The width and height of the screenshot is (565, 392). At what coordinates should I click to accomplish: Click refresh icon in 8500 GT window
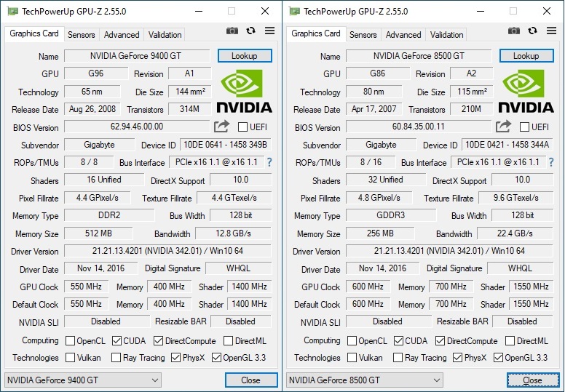click(532, 31)
